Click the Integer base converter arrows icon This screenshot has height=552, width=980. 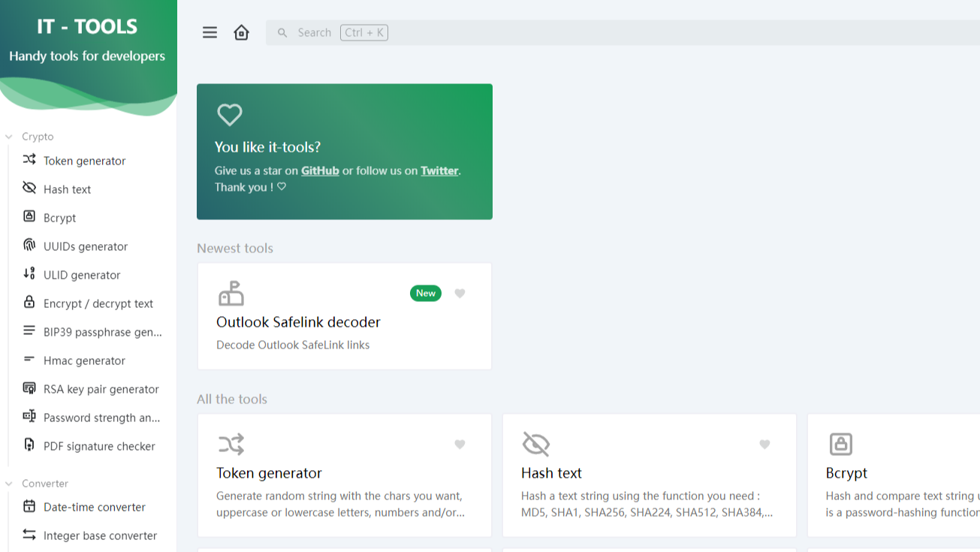pyautogui.click(x=29, y=534)
